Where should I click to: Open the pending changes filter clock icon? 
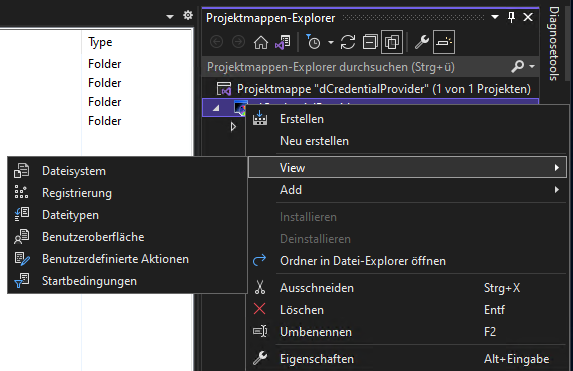click(313, 42)
